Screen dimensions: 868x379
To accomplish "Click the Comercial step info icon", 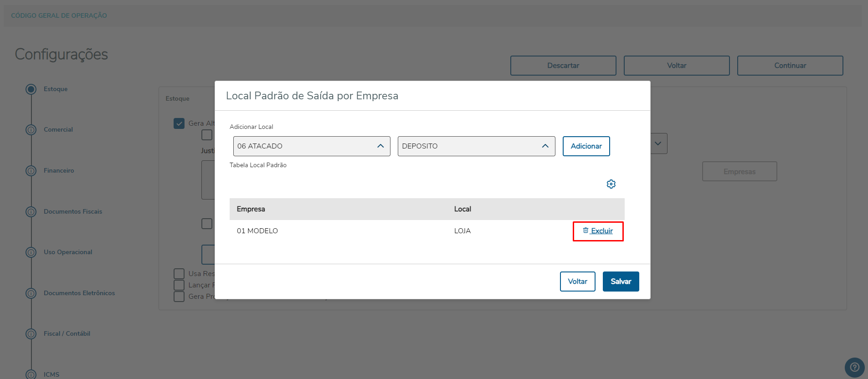I will click(31, 130).
